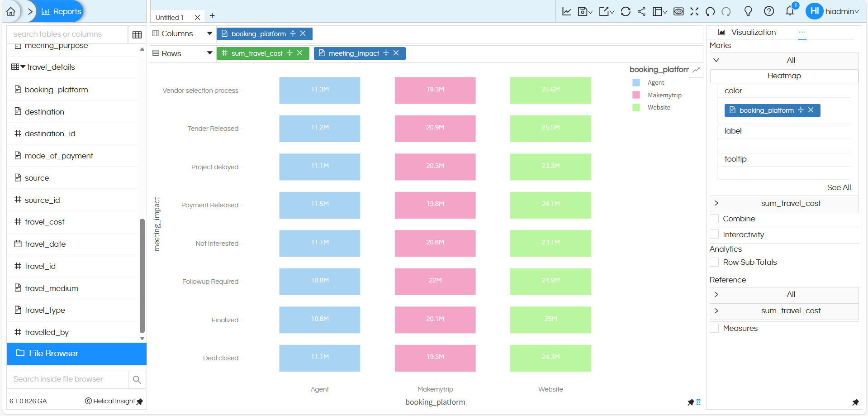Image resolution: width=868 pixels, height=416 pixels.
Task: Open the tips lightbulb icon
Action: (748, 11)
